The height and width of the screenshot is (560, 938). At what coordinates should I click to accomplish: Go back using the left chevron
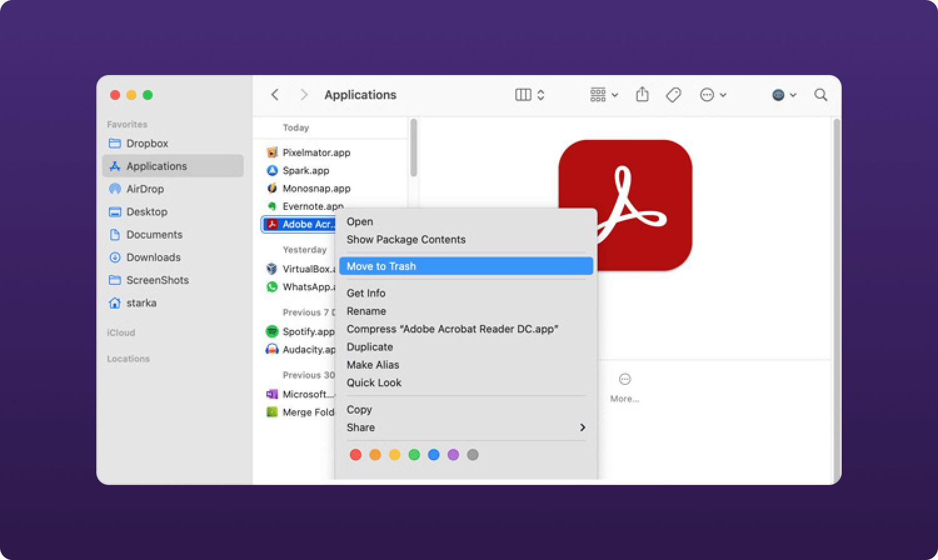coord(275,95)
